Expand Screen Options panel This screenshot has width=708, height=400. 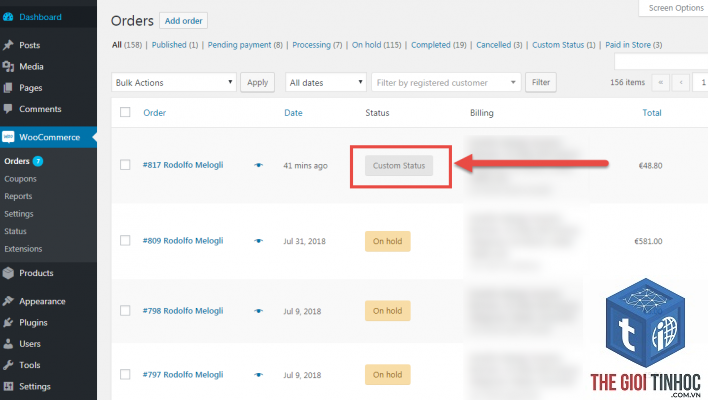[675, 8]
